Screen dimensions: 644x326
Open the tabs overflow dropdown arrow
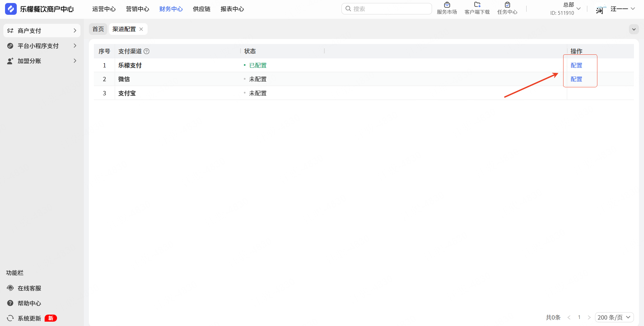tap(634, 29)
